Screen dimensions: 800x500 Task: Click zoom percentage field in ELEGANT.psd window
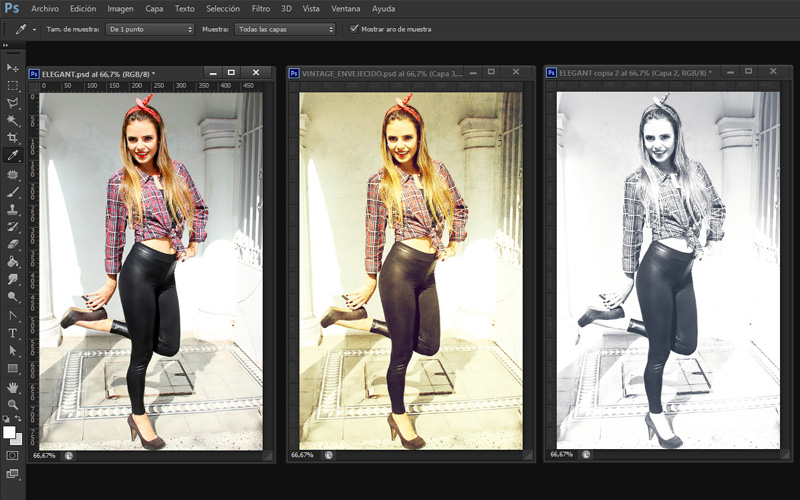(44, 455)
